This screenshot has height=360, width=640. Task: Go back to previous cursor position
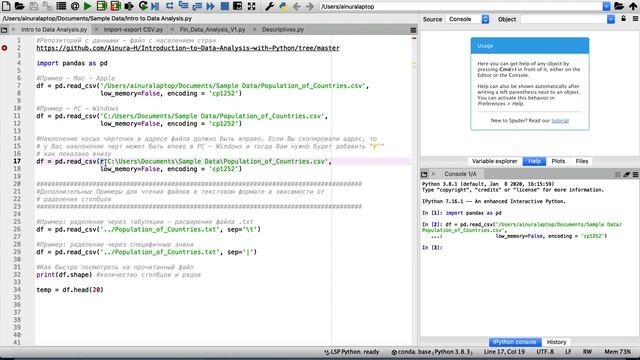pos(297,6)
